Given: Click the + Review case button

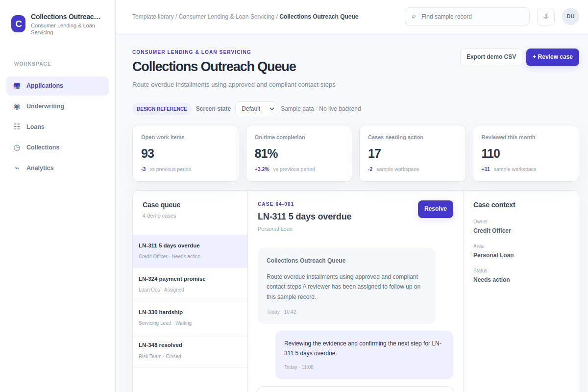Looking at the screenshot, I should [553, 57].
